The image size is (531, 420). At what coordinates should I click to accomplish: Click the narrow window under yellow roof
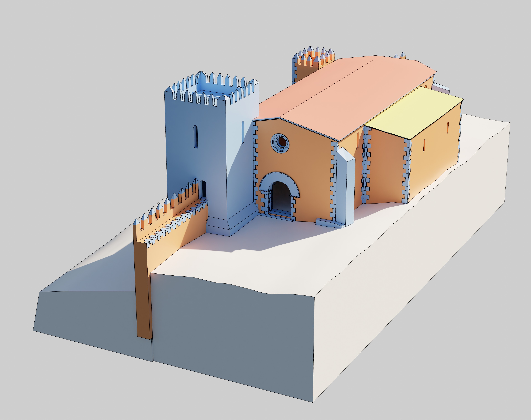point(425,146)
